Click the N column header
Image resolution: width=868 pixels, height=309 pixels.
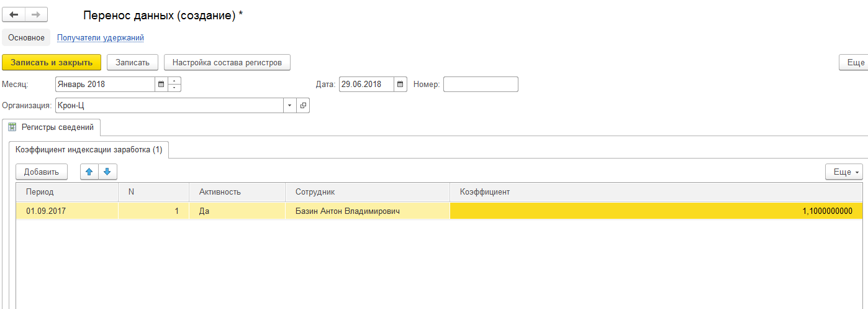(x=153, y=192)
